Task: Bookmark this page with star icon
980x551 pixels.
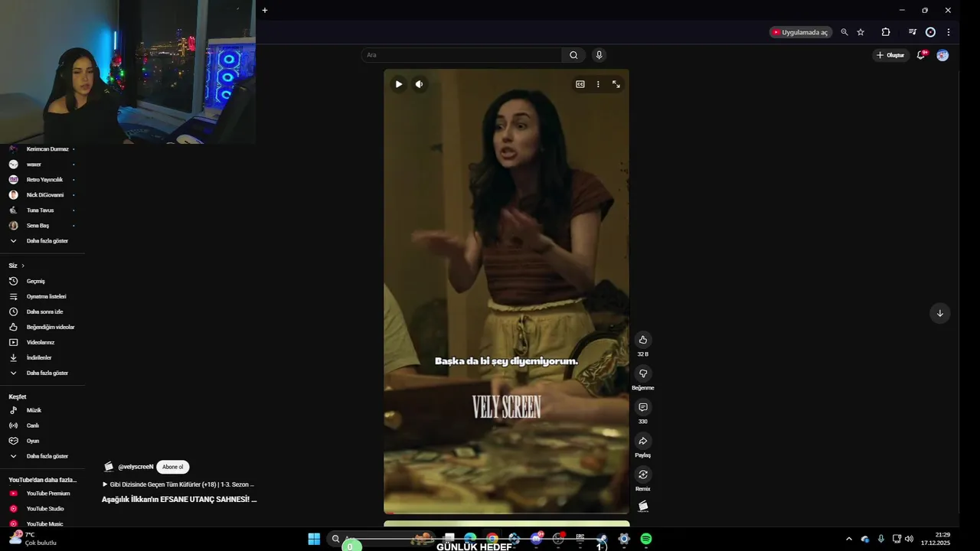Action: [861, 32]
